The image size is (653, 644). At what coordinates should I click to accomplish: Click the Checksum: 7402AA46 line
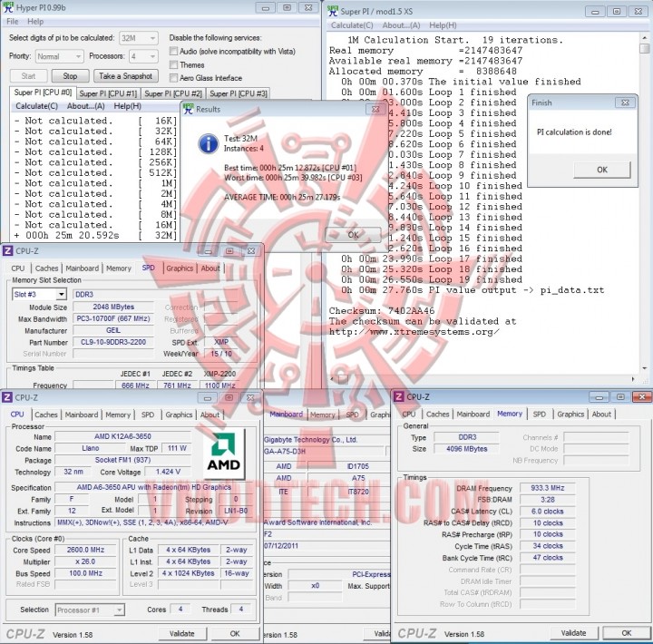382,311
